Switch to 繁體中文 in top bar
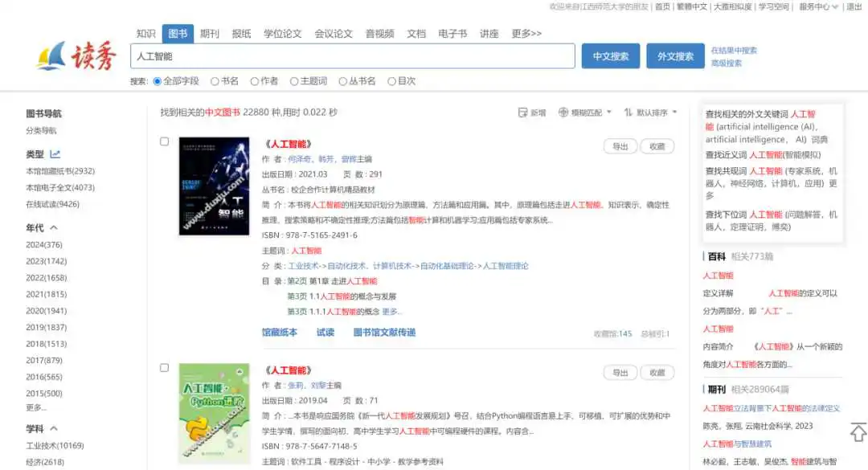 tap(691, 6)
